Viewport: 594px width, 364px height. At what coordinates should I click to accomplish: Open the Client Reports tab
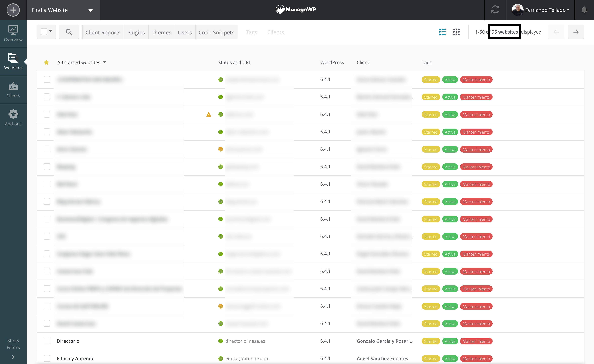(103, 32)
